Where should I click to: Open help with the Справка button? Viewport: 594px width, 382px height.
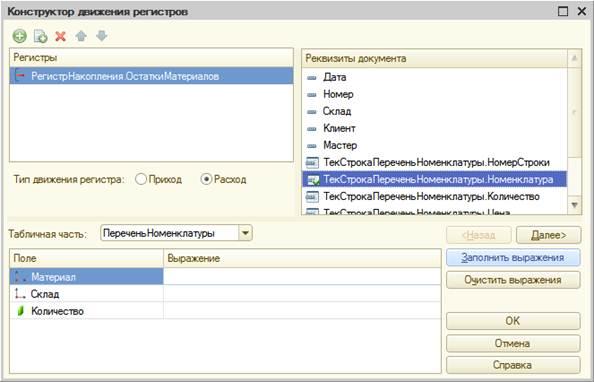pyautogui.click(x=513, y=365)
